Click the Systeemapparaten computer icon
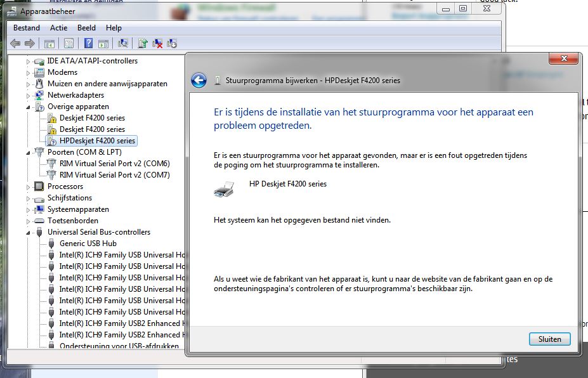The image size is (588, 378). (x=39, y=209)
